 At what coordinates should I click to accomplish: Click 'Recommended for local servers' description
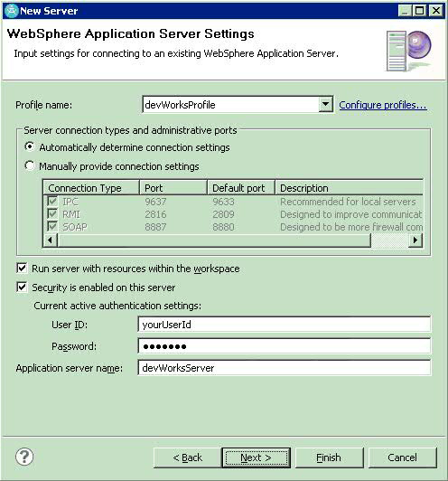(348, 202)
